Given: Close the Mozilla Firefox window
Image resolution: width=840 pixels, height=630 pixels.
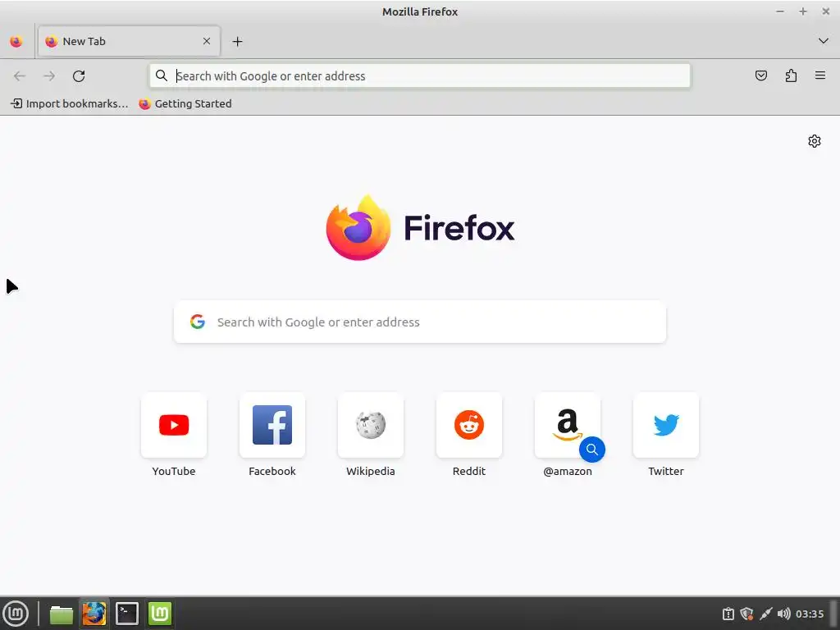Looking at the screenshot, I should pyautogui.click(x=825, y=11).
